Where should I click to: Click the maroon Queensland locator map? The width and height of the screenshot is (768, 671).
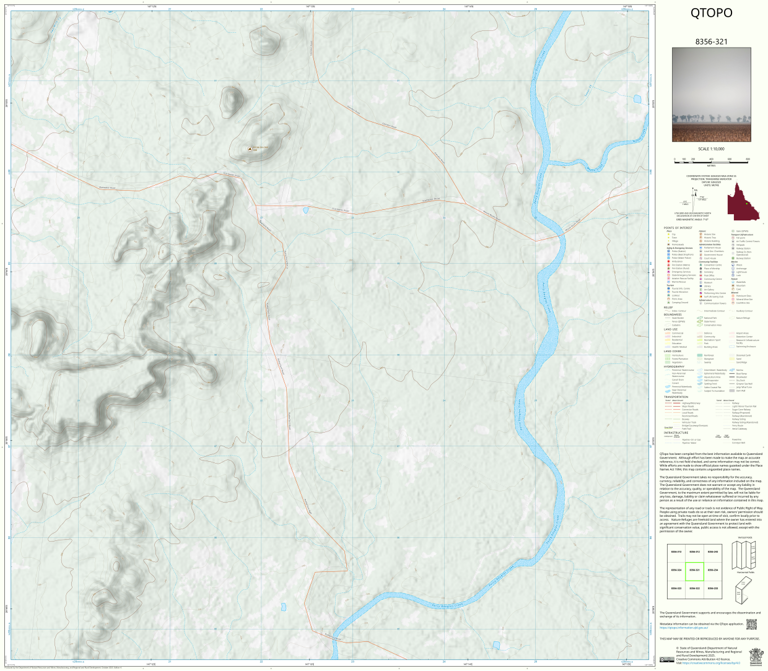[x=743, y=202]
